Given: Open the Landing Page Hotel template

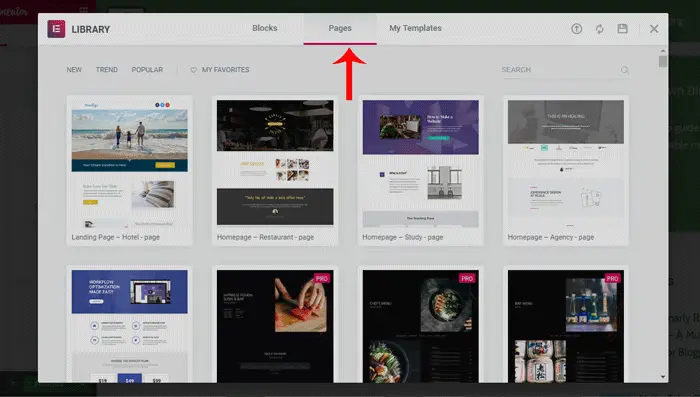Looking at the screenshot, I should pyautogui.click(x=129, y=170).
